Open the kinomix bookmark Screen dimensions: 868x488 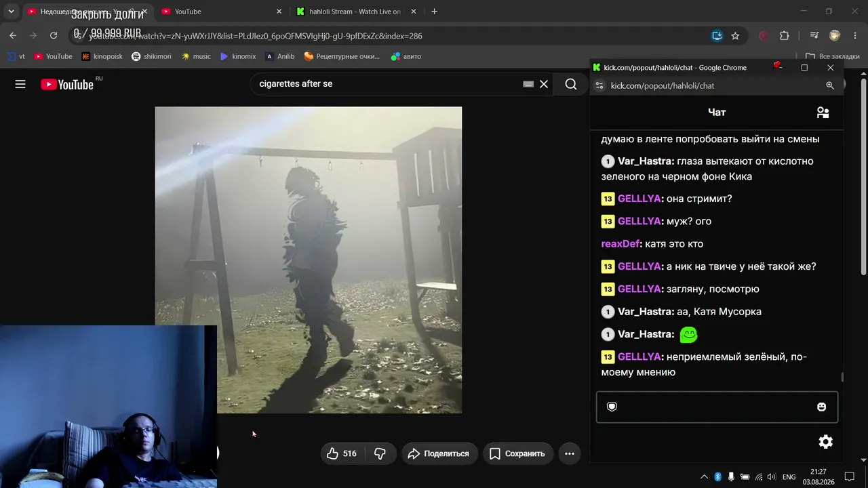(x=238, y=56)
